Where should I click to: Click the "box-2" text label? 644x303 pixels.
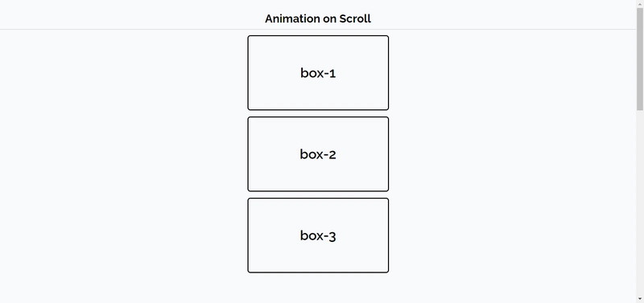click(x=318, y=154)
